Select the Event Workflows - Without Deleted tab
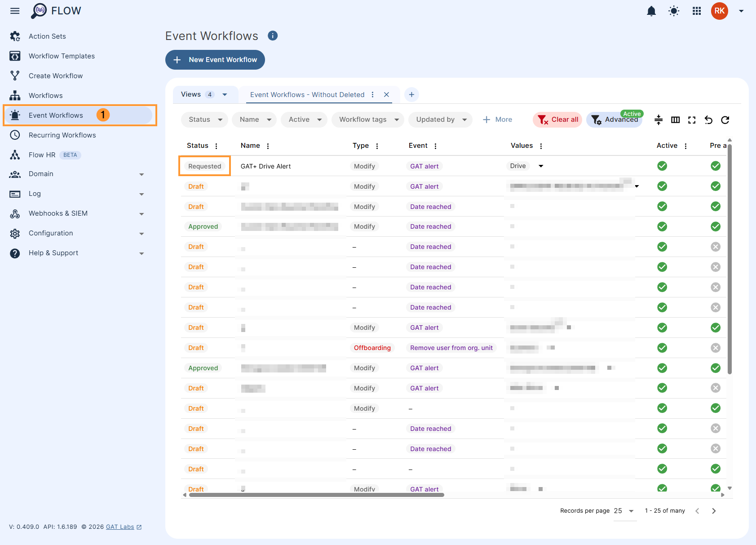 (x=307, y=95)
